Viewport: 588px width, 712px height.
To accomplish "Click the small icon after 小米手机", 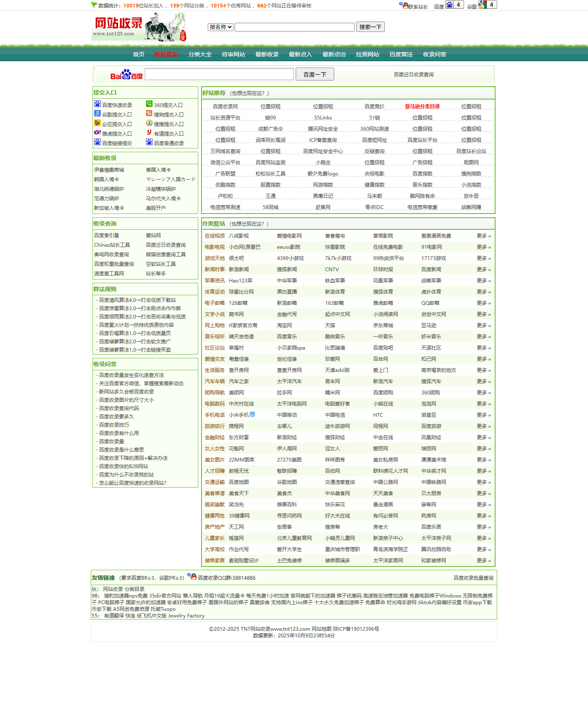I will pyautogui.click(x=253, y=414).
